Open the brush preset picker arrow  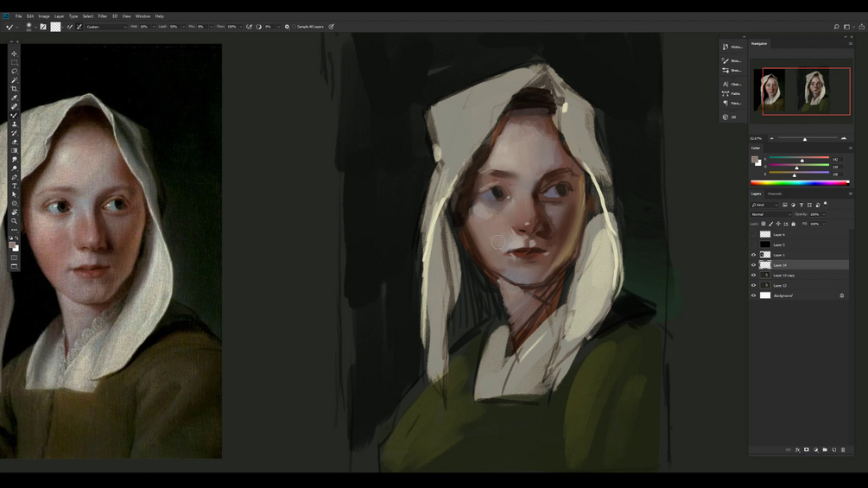(x=36, y=27)
